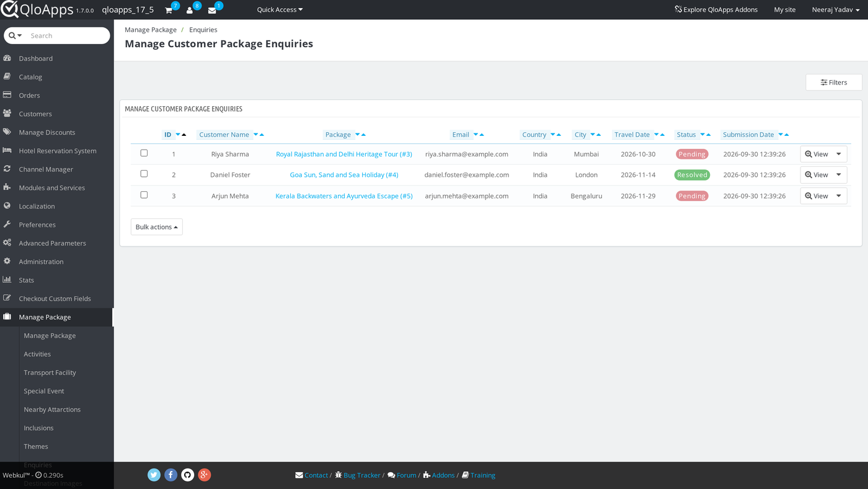Open the Facebook social link icon
Image resolution: width=868 pixels, height=489 pixels.
[x=171, y=475]
